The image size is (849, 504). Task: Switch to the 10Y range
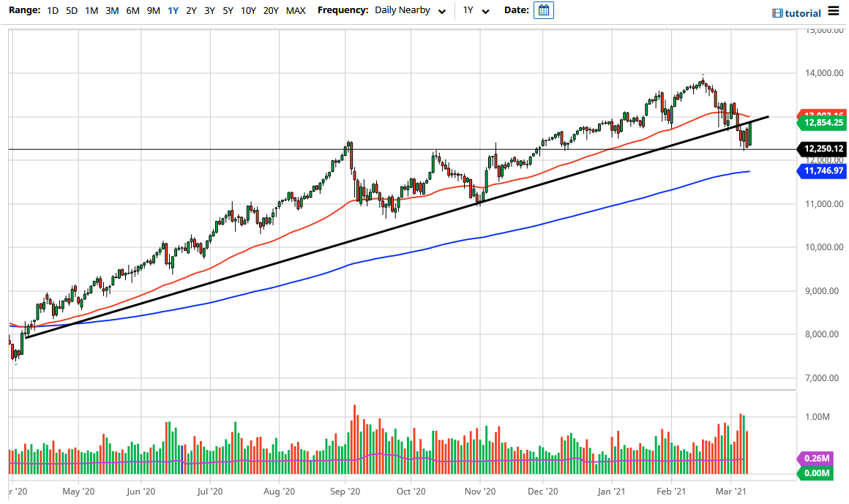pos(248,11)
